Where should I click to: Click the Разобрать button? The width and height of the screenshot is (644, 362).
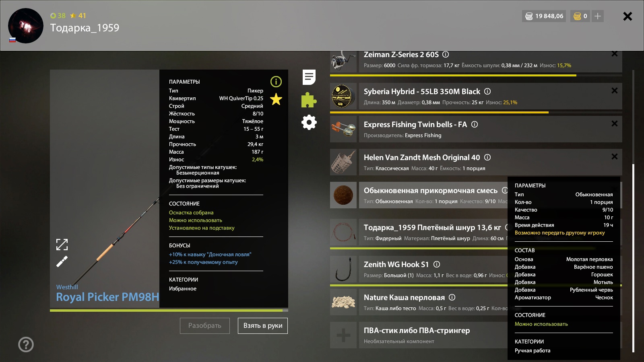[205, 326]
